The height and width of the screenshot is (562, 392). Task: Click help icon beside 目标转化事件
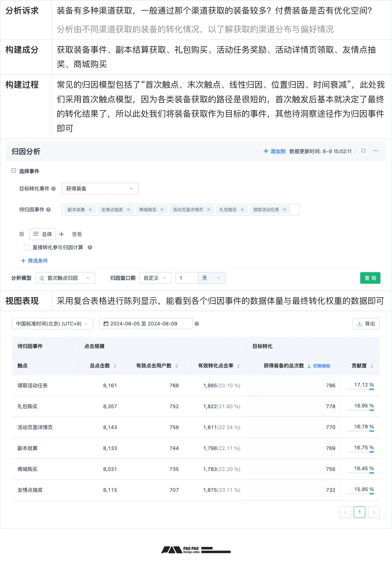pyautogui.click(x=54, y=188)
